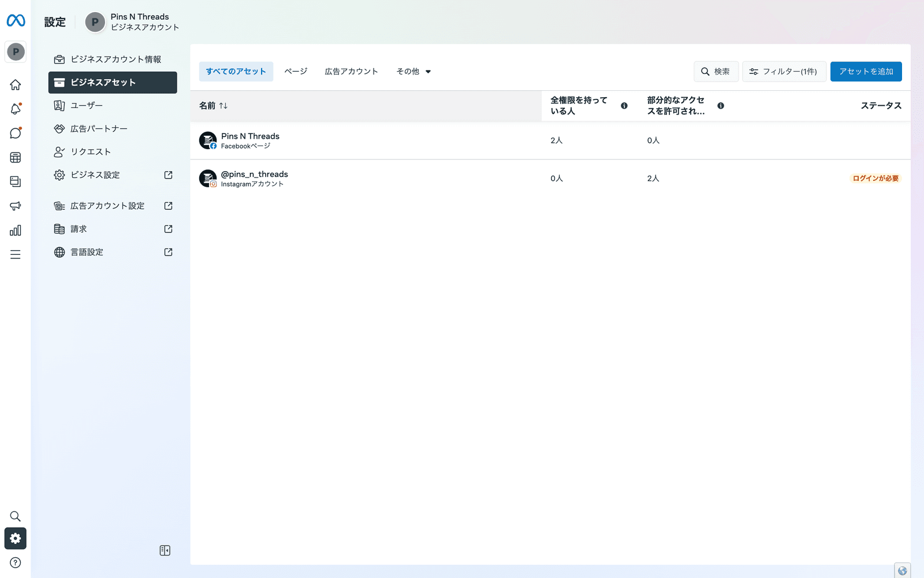Switch to the 広告アカウント tab

point(351,72)
